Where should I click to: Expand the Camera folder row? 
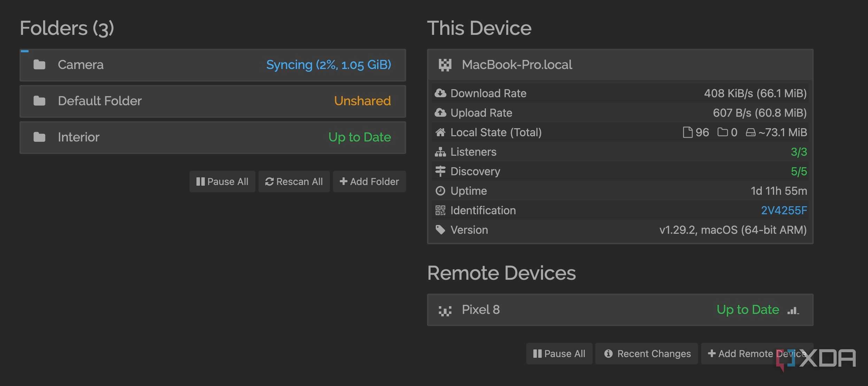click(213, 65)
